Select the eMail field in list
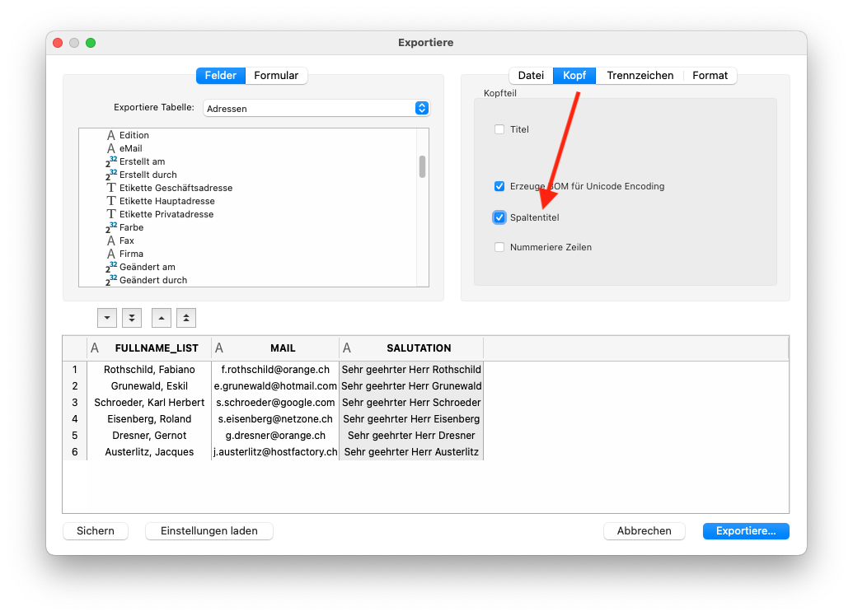 tap(131, 148)
